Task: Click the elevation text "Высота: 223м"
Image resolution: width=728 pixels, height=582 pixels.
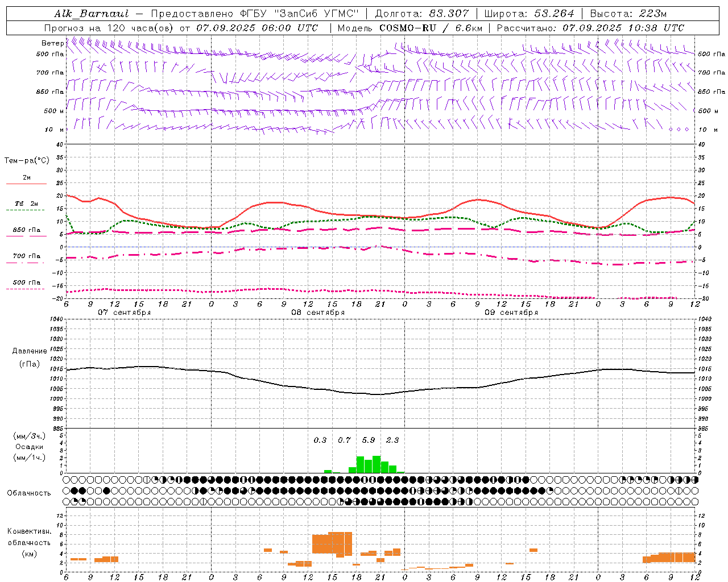Action: (628, 14)
